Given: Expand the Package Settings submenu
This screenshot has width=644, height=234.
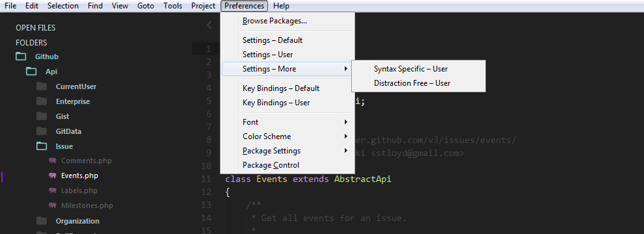Looking at the screenshot, I should pos(288,151).
